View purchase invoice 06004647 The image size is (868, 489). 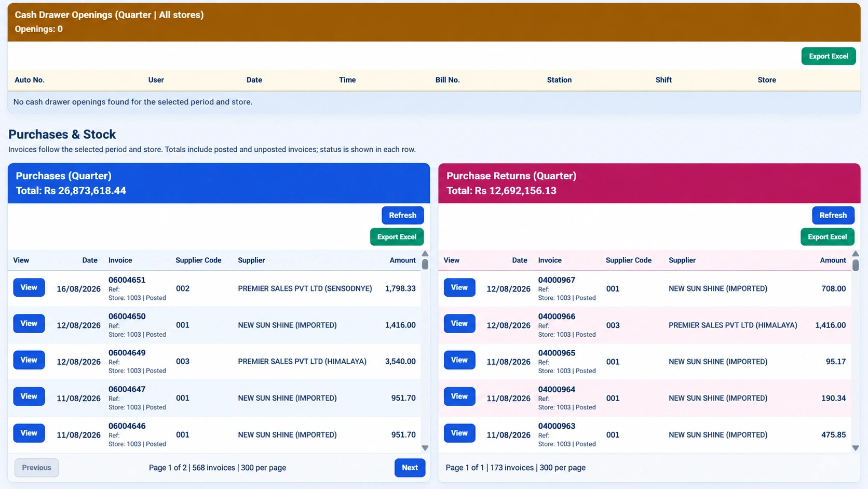pyautogui.click(x=29, y=397)
